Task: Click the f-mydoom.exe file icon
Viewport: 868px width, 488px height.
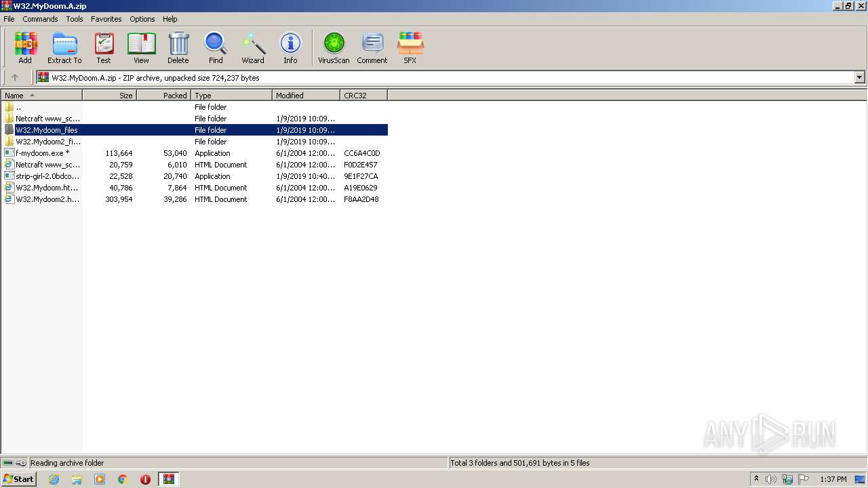Action: [x=9, y=153]
